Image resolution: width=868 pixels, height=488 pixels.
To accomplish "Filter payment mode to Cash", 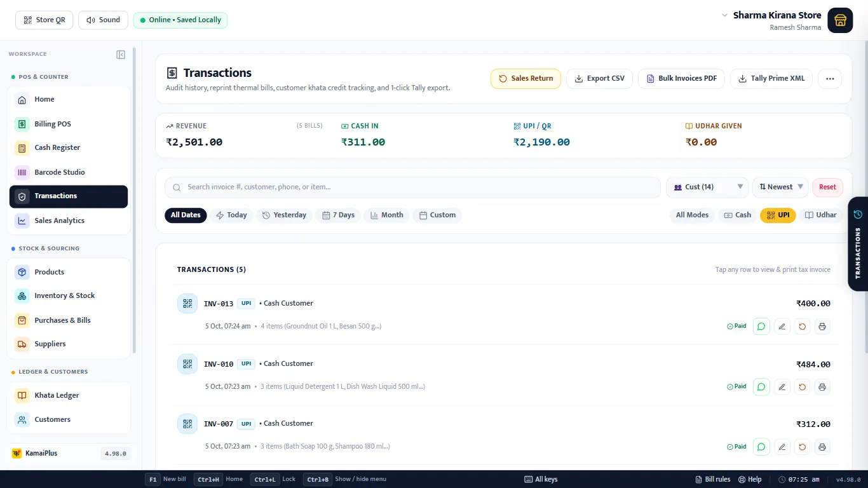I will click(738, 215).
